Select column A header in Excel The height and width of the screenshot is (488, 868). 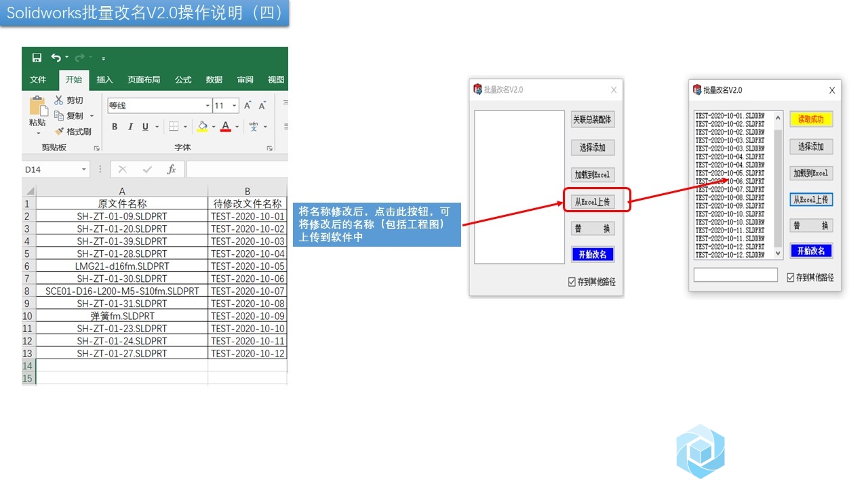pyautogui.click(x=122, y=191)
